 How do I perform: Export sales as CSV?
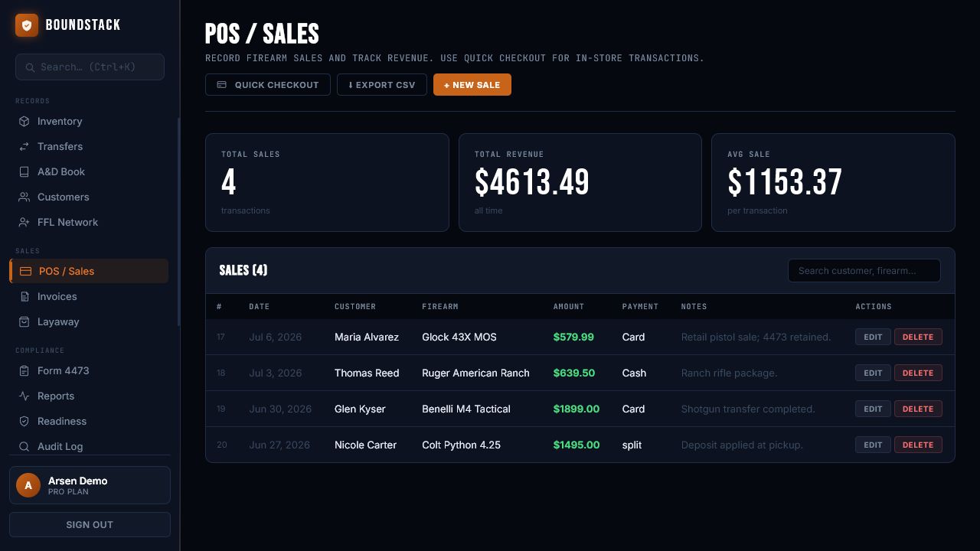(381, 85)
